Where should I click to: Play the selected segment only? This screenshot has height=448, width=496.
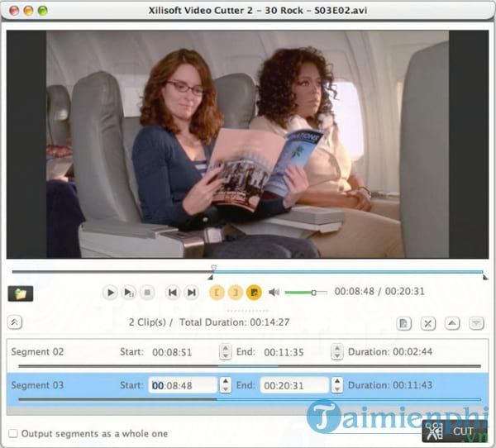(x=128, y=293)
